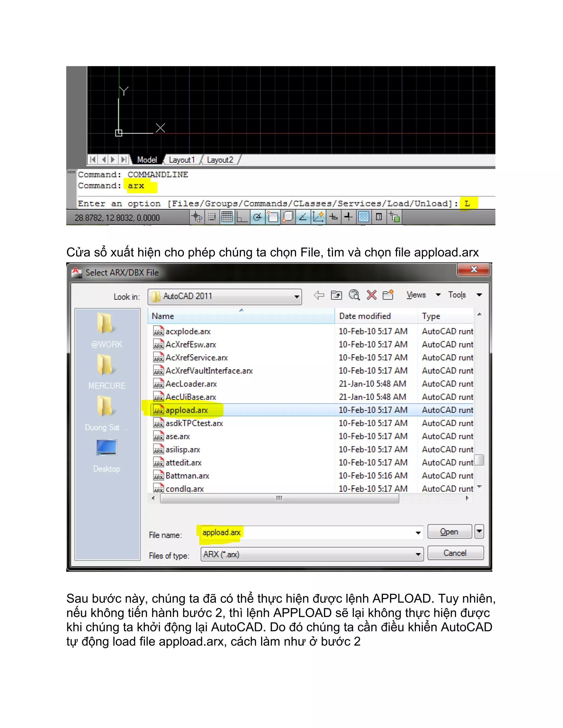Click the Quick Properties status icon
This screenshot has height=728, width=563.
coord(379,217)
